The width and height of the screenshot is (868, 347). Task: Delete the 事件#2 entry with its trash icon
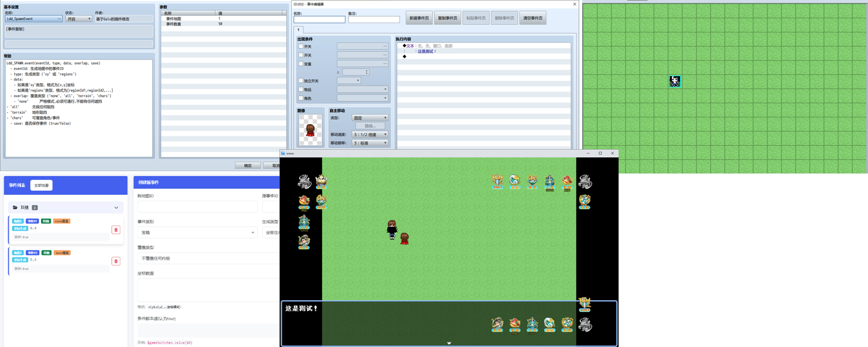click(x=116, y=261)
